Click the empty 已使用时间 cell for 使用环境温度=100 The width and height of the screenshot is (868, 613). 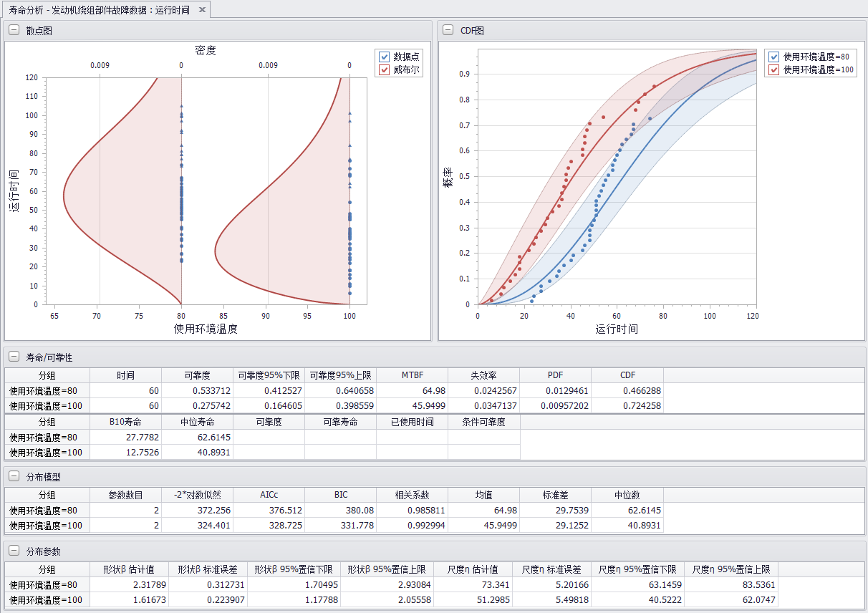coord(412,453)
